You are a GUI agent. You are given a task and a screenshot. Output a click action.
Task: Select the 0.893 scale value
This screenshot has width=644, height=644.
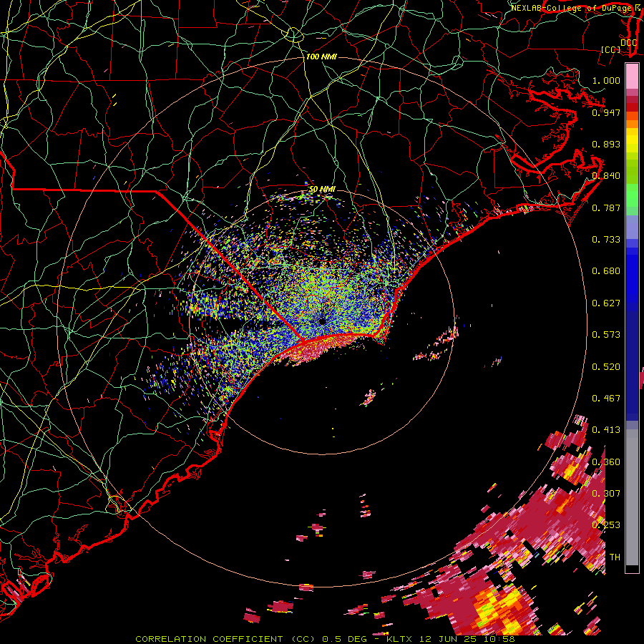(606, 144)
